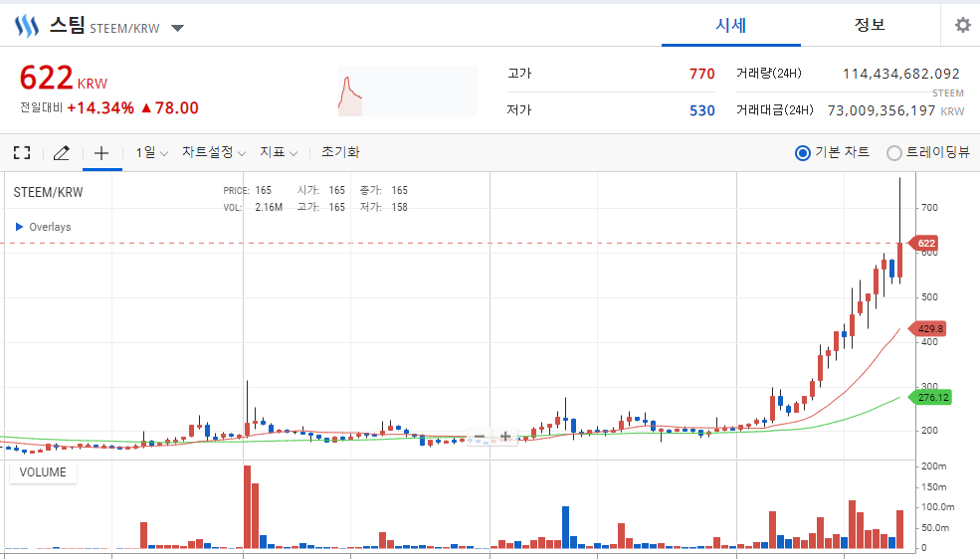980x560 pixels.
Task: Open the 지표 indicators dropdown
Action: (279, 152)
